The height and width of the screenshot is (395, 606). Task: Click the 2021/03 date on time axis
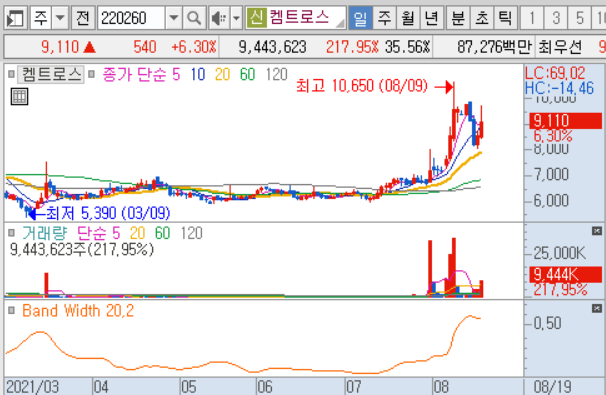pos(32,387)
